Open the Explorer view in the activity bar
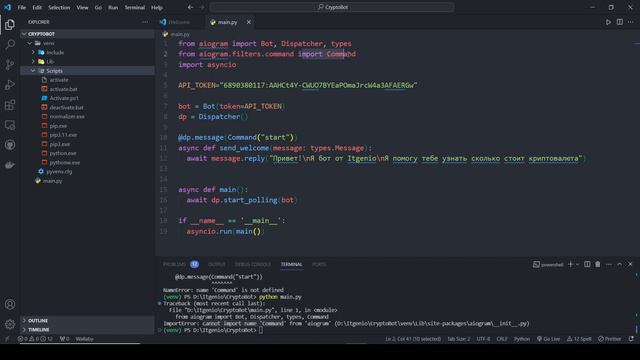Image resolution: width=640 pixels, height=360 pixels. click(x=10, y=24)
